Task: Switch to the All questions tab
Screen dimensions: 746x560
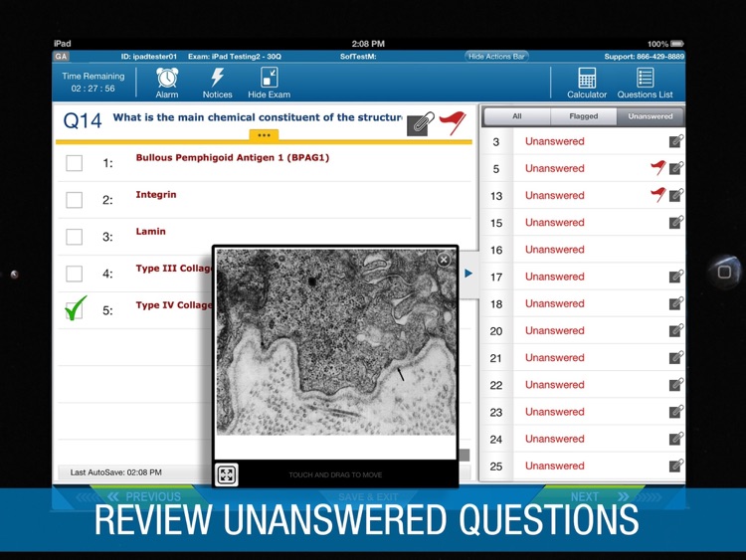Action: (517, 116)
